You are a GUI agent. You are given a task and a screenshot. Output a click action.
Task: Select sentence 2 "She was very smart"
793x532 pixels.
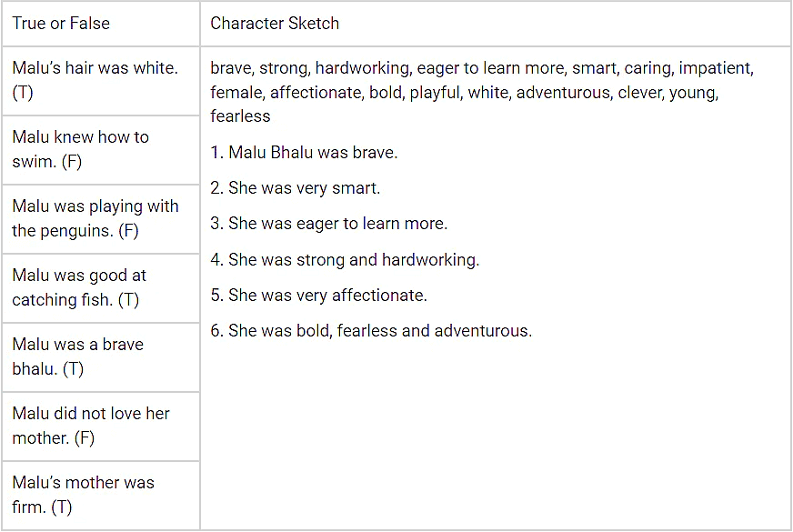296,188
